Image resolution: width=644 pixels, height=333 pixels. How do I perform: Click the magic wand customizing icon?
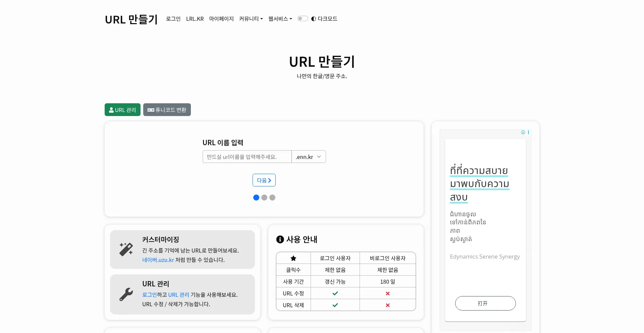coord(126,249)
